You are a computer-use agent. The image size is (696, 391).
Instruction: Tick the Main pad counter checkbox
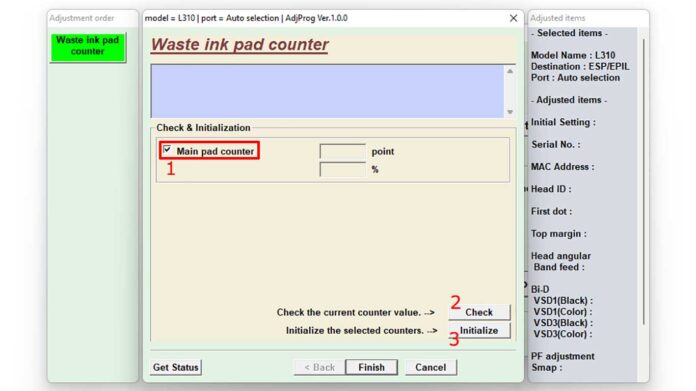coord(167,150)
